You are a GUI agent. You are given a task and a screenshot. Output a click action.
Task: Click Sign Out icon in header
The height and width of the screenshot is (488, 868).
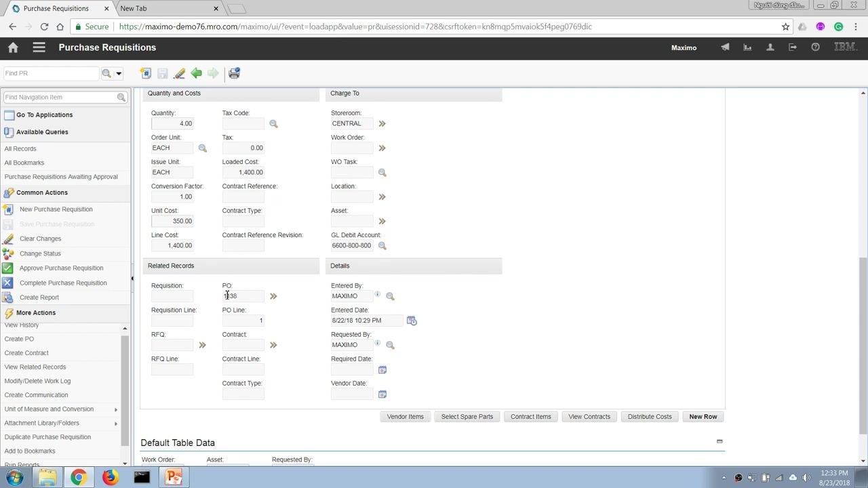pyautogui.click(x=793, y=47)
